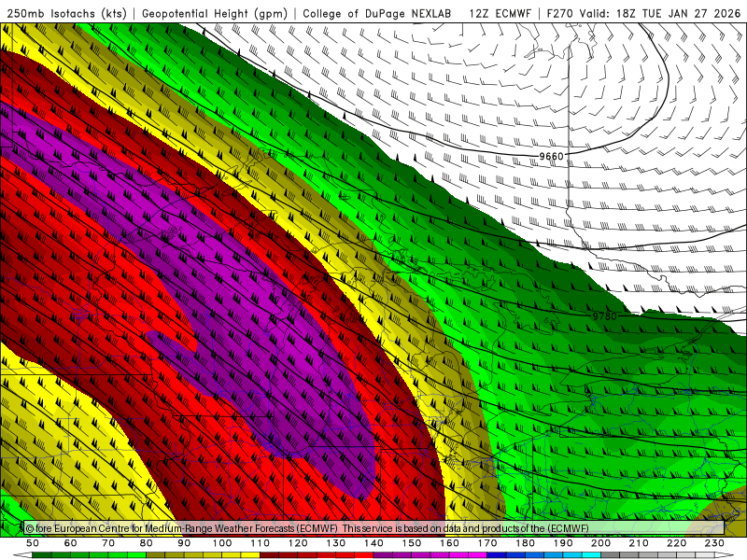
Task: Click the 130 value on the color scale
Action: pos(336,543)
